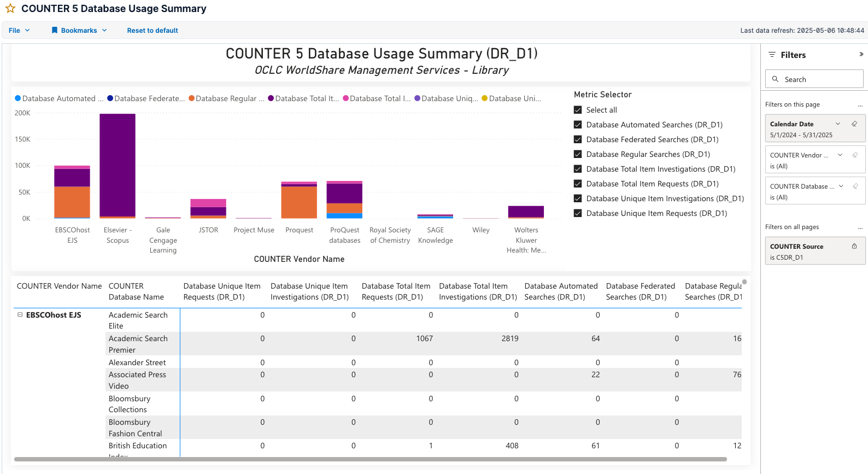868x474 pixels.
Task: Uncheck Database Unique Item Investigations (DR_D1)
Action: [578, 198]
